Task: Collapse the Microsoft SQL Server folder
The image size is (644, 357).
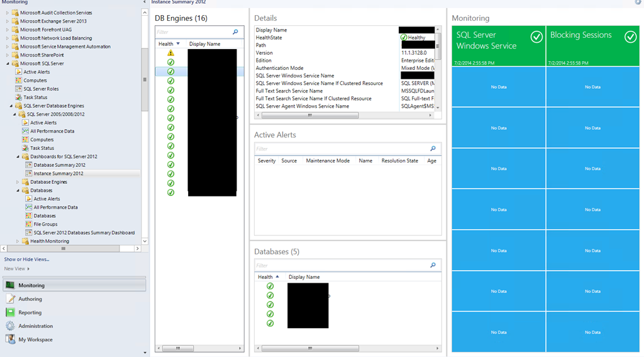Action: click(x=8, y=64)
